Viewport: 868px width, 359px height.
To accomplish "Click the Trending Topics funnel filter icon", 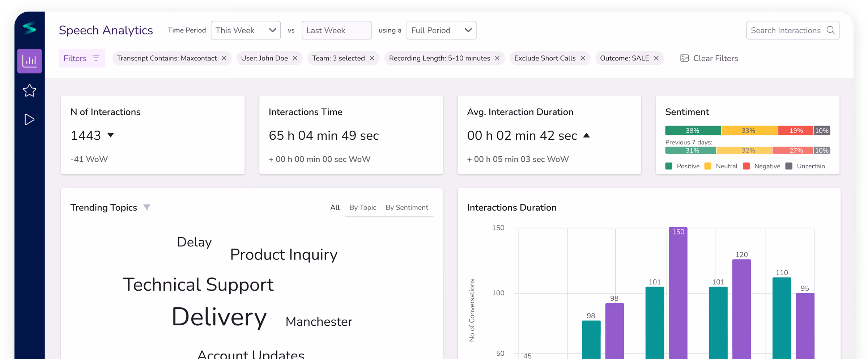I will click(146, 207).
